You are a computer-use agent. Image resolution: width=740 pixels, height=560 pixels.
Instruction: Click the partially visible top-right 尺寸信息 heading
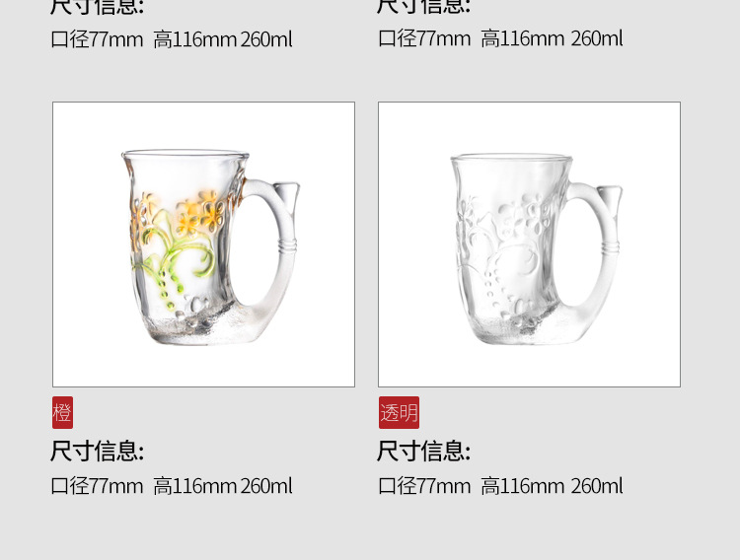(x=423, y=7)
